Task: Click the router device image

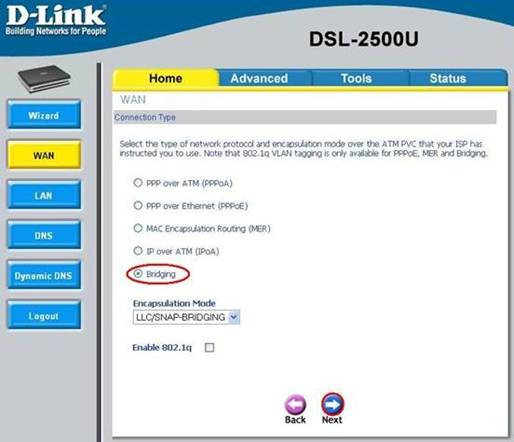Action: coord(44,79)
